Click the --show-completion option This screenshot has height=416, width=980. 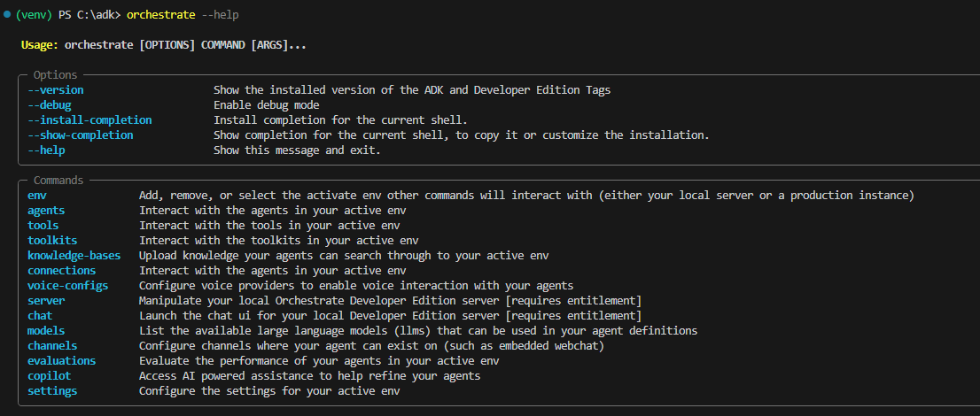[80, 135]
